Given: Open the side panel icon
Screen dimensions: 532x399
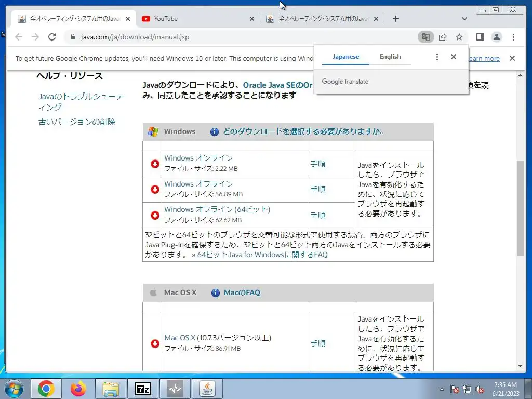Looking at the screenshot, I should point(480,37).
